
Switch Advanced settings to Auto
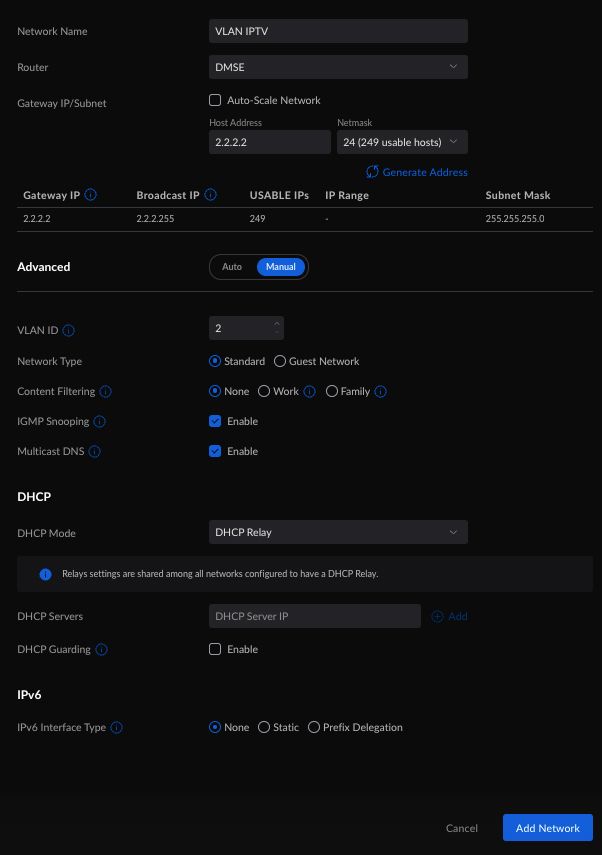232,267
